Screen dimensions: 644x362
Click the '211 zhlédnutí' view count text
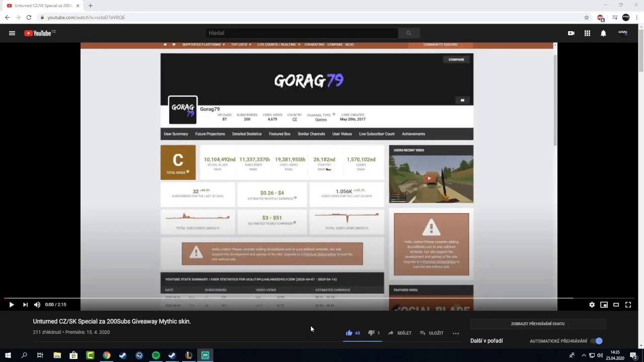(x=47, y=332)
